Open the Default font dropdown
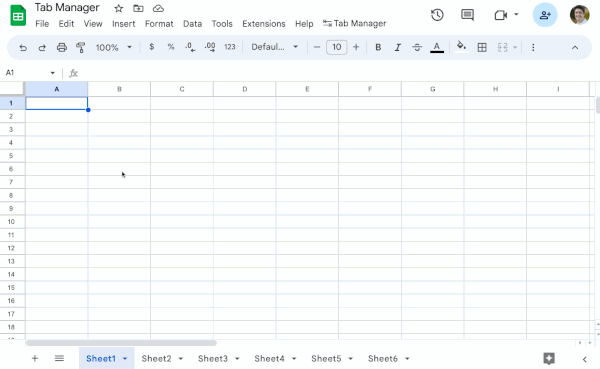 click(x=274, y=47)
